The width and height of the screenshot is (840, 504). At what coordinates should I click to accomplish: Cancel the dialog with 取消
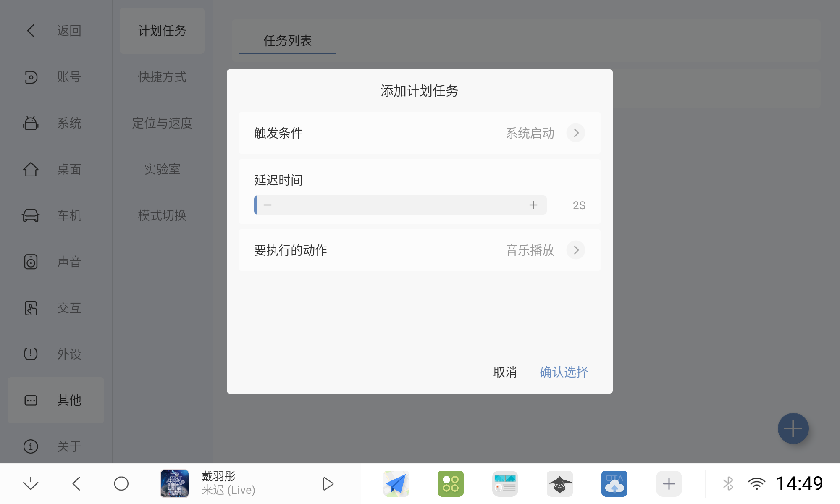pyautogui.click(x=505, y=372)
